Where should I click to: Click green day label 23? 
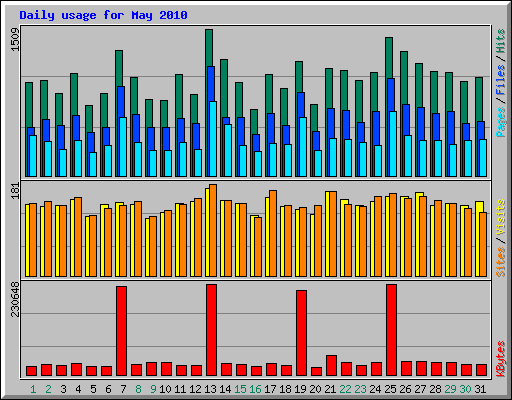point(360,389)
